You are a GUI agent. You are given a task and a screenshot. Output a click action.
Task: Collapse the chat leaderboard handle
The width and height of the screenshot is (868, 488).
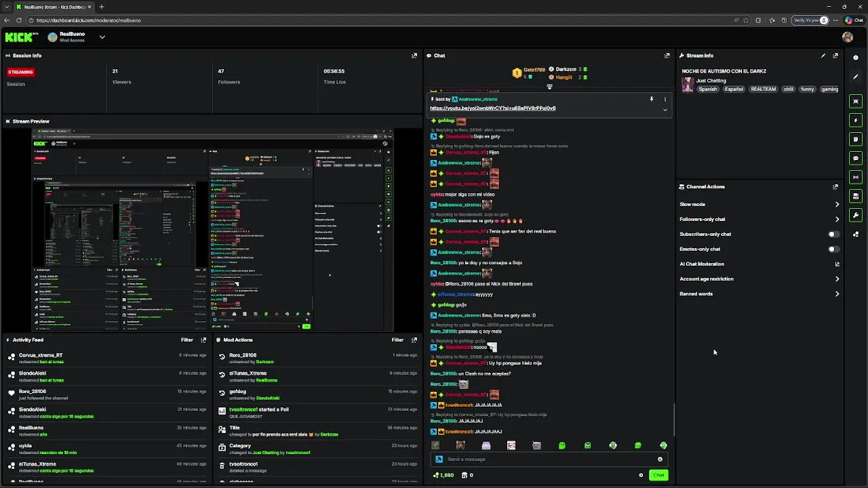pyautogui.click(x=549, y=87)
